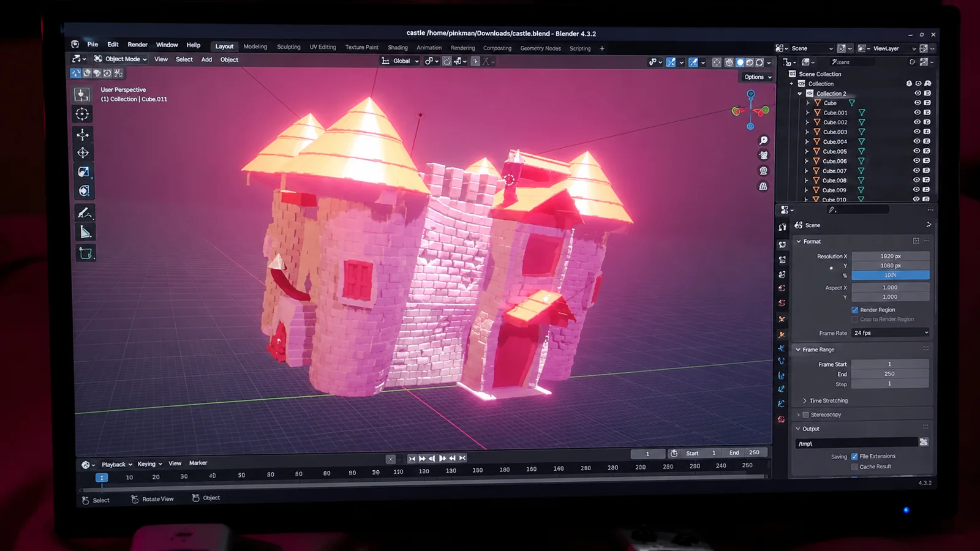The height and width of the screenshot is (551, 980).
Task: Open the Scene properties tab icon
Action: [782, 288]
